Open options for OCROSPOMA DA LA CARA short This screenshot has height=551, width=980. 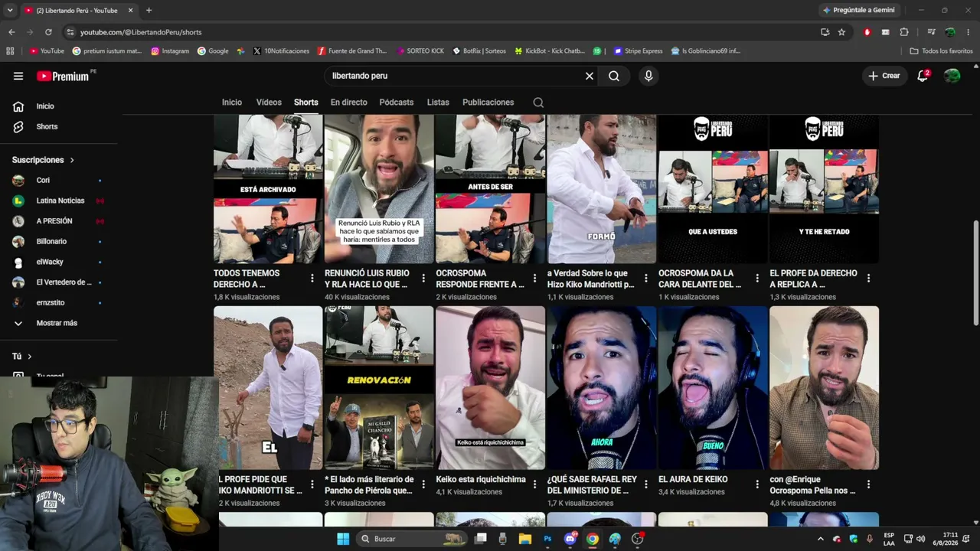[x=757, y=278]
